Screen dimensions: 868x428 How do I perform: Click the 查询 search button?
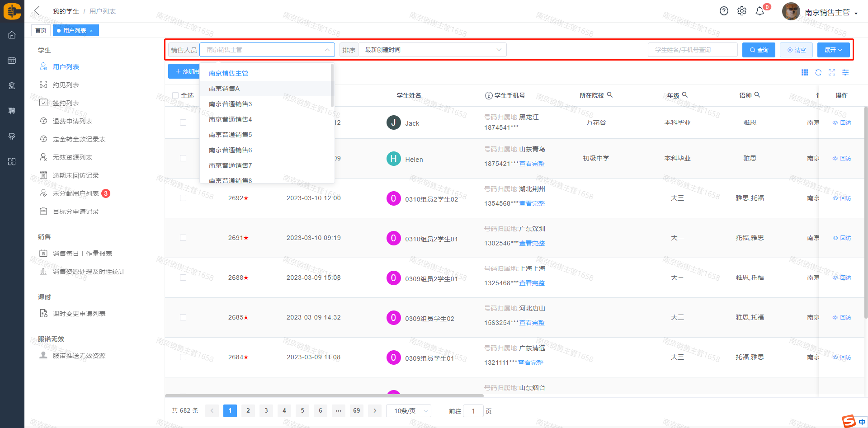click(x=759, y=50)
